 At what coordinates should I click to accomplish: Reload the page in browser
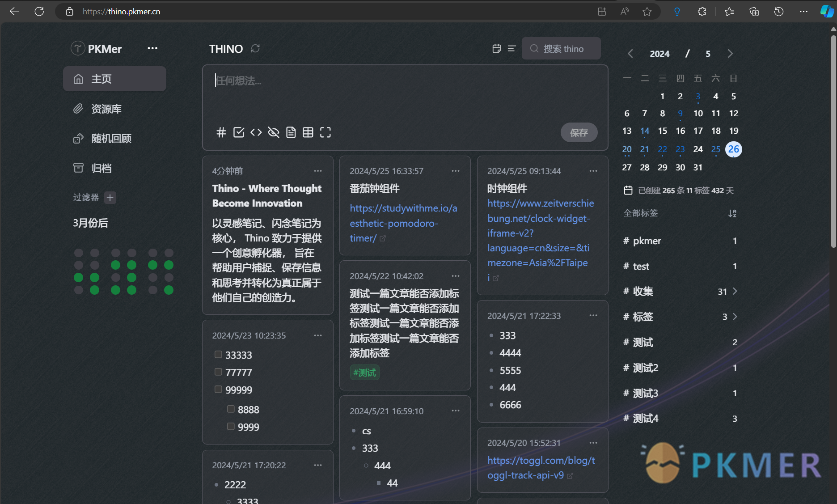[39, 12]
